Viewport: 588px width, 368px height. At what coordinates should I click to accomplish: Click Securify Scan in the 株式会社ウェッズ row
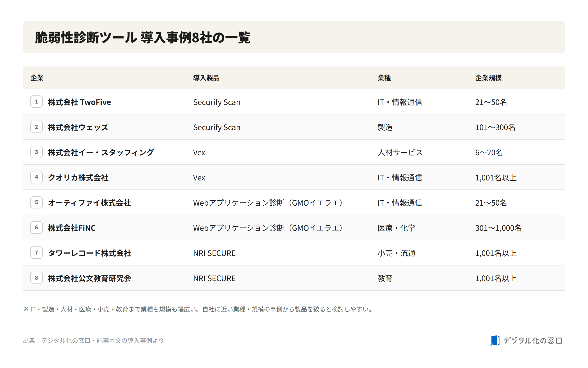[x=217, y=127]
